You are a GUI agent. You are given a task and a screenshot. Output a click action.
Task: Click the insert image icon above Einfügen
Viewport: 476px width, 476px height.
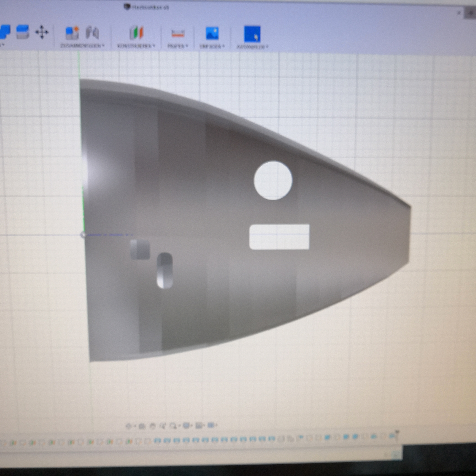(212, 33)
